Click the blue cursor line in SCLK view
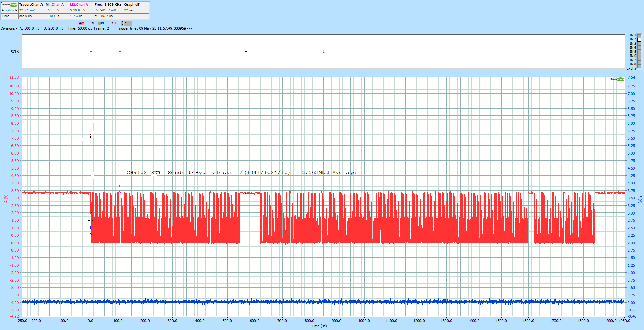 91,51
